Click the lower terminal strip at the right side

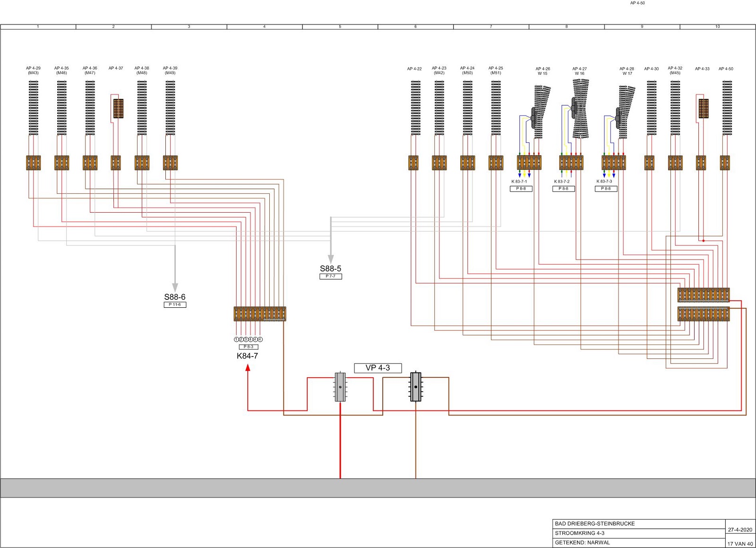coord(704,314)
